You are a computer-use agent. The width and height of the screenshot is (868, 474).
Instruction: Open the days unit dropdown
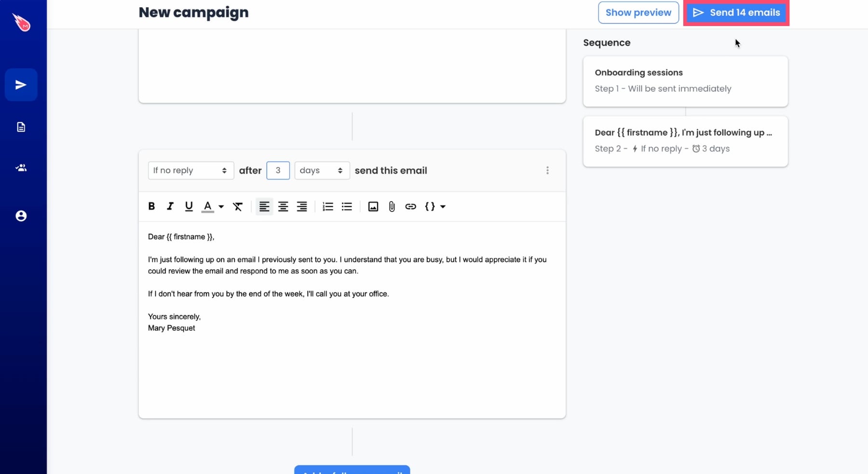click(322, 170)
